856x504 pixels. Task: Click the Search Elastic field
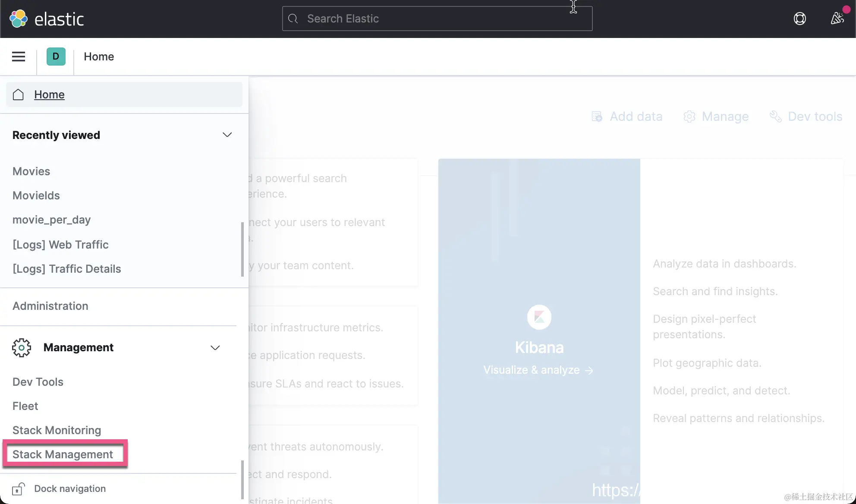437,19
